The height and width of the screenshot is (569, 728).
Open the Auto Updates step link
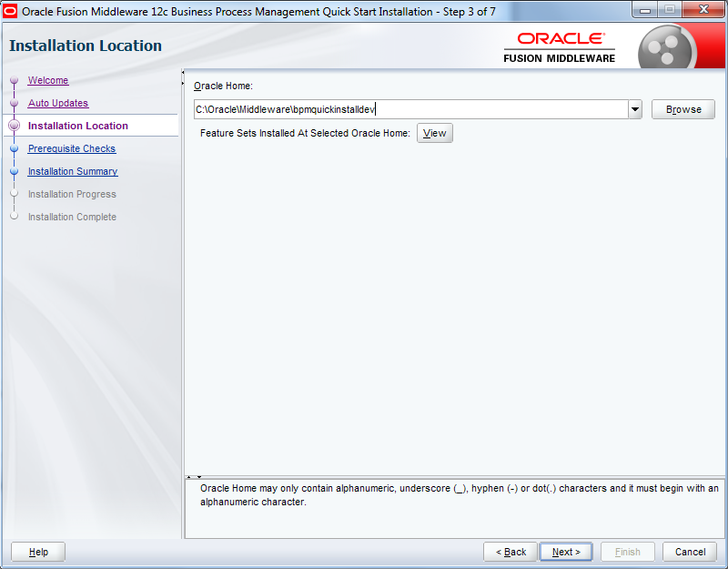(58, 103)
